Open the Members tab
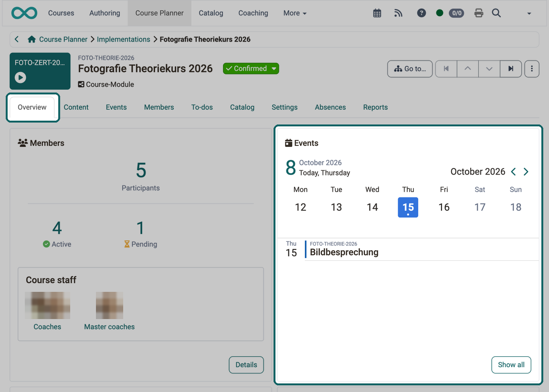This screenshot has height=392, width=549. click(159, 107)
